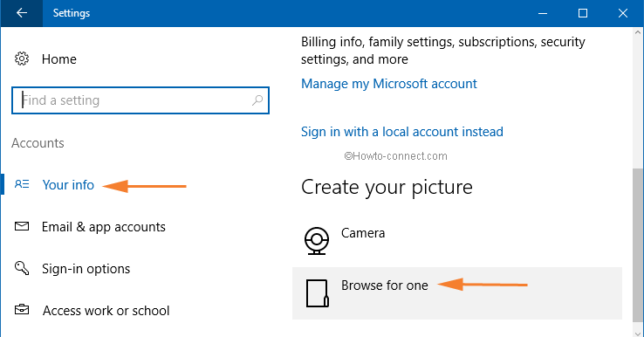Click the Accounts section label
Viewport: 644px width, 337px height.
point(38,143)
